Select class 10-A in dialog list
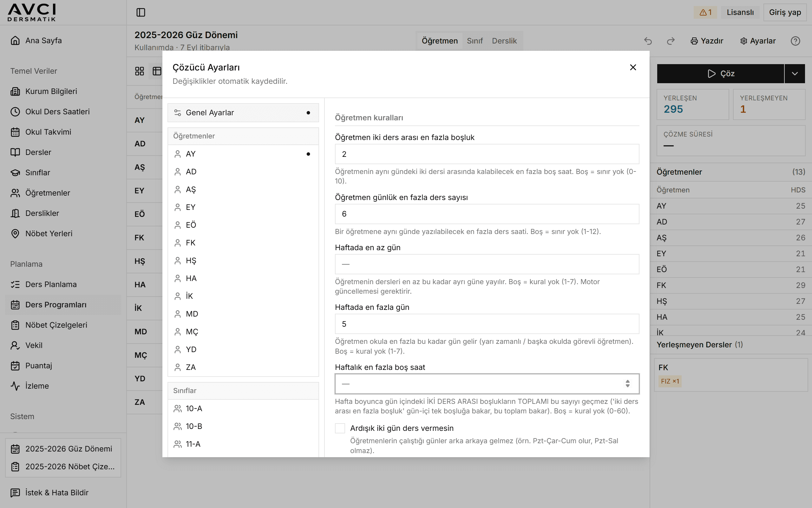The image size is (812, 508). pyautogui.click(x=243, y=409)
